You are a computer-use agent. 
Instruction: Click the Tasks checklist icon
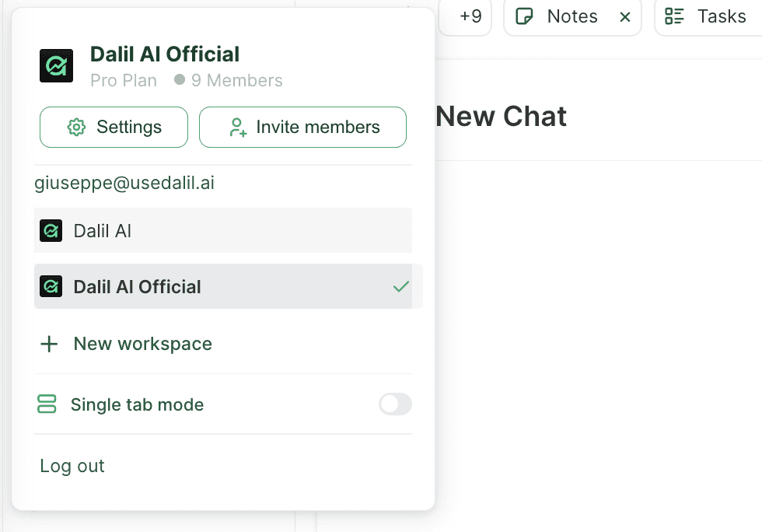click(x=675, y=16)
